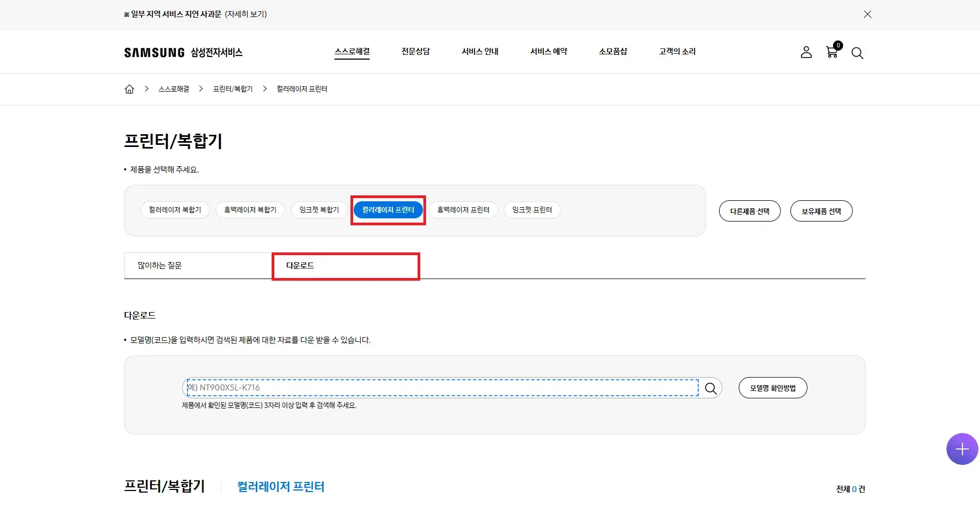
Task: Switch to the 많이하는 질문 tab
Action: [x=157, y=265]
